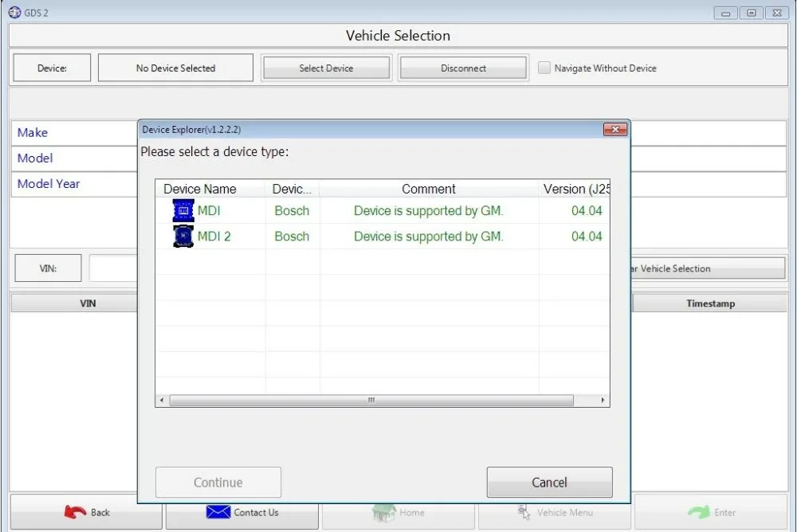
Task: Select the MDI 2 device name
Action: pyautogui.click(x=214, y=237)
